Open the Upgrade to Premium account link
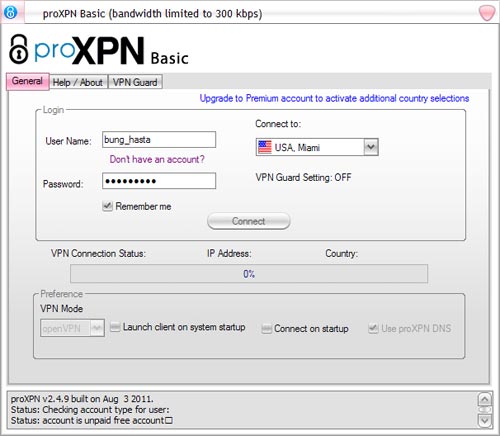This screenshot has height=436, width=500. [x=334, y=98]
